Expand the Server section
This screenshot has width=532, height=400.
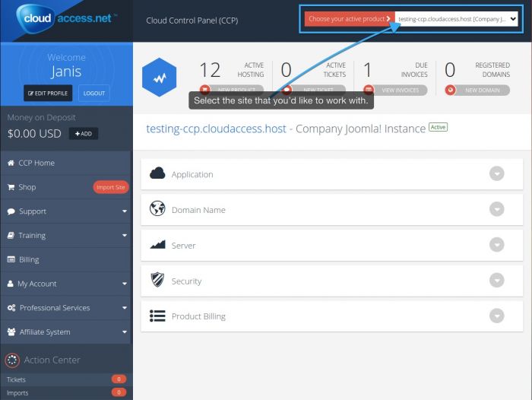point(497,244)
